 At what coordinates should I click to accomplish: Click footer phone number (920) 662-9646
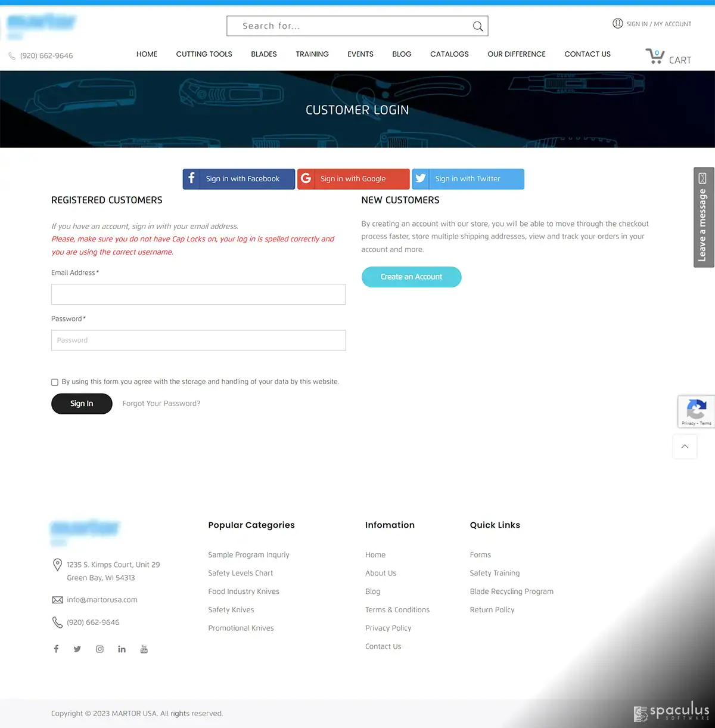pyautogui.click(x=93, y=622)
